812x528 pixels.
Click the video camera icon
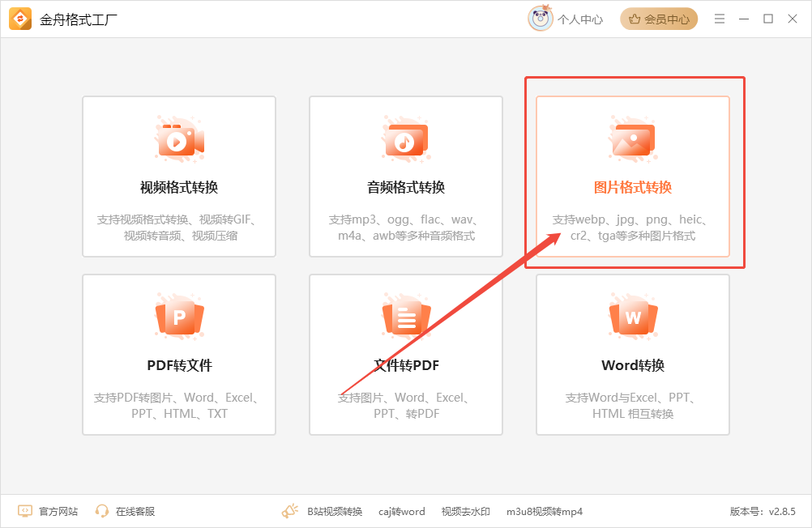[x=179, y=140]
